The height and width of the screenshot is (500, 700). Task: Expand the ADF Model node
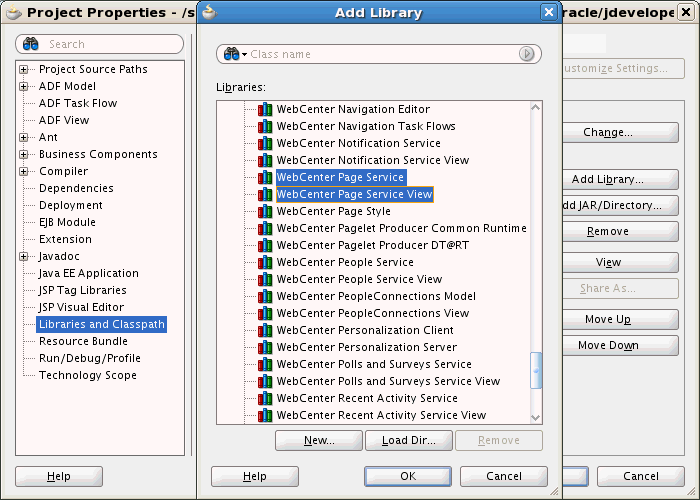pos(24,86)
